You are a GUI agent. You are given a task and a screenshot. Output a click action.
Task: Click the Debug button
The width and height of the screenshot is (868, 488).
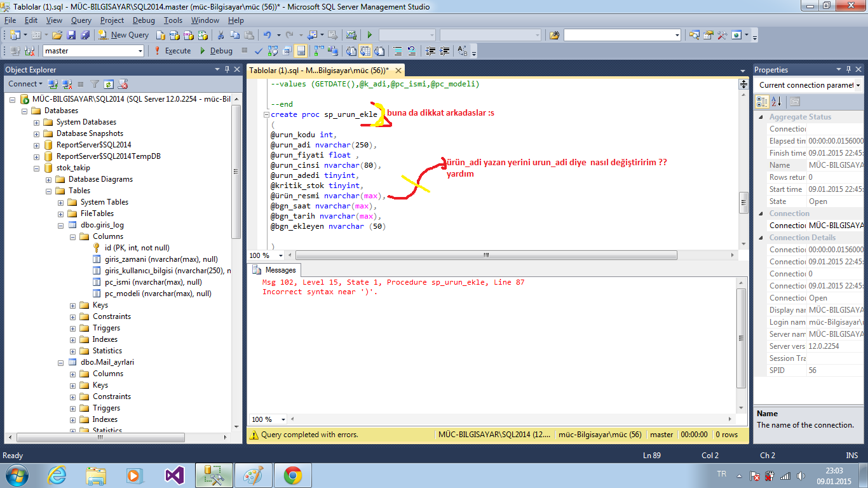click(x=215, y=51)
